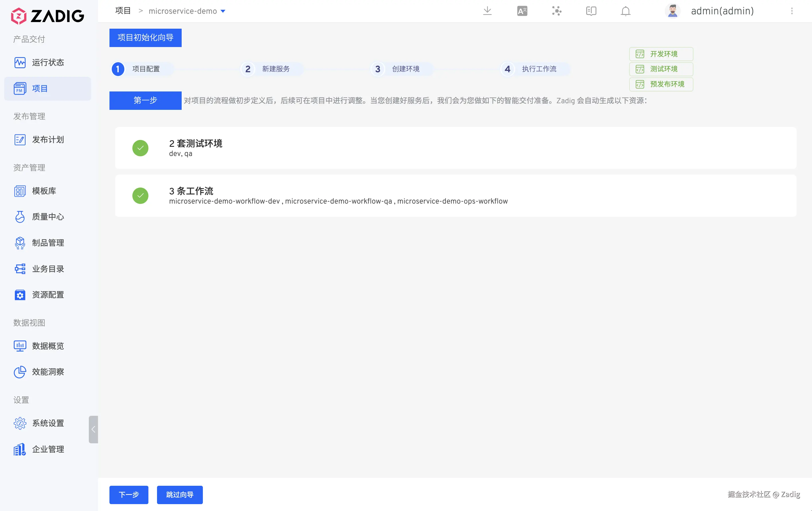Image resolution: width=812 pixels, height=511 pixels.
Task: Click the 下一步 button
Action: [129, 494]
